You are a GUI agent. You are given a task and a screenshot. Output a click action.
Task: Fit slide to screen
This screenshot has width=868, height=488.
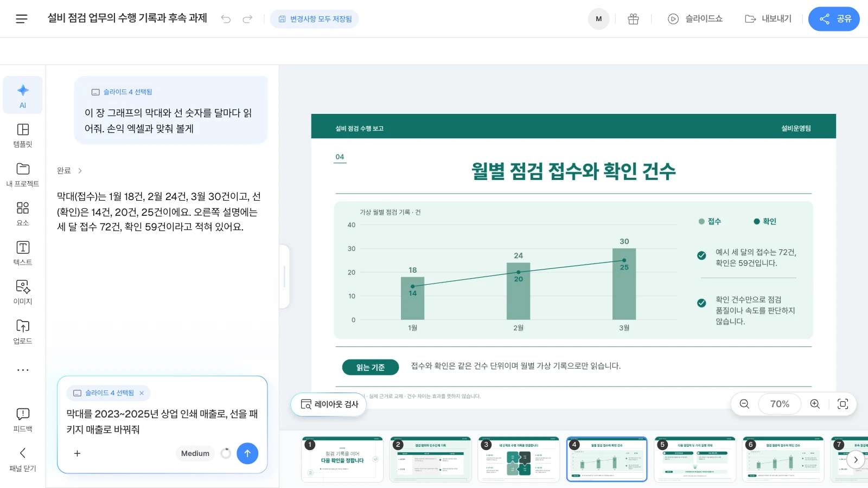pos(843,404)
